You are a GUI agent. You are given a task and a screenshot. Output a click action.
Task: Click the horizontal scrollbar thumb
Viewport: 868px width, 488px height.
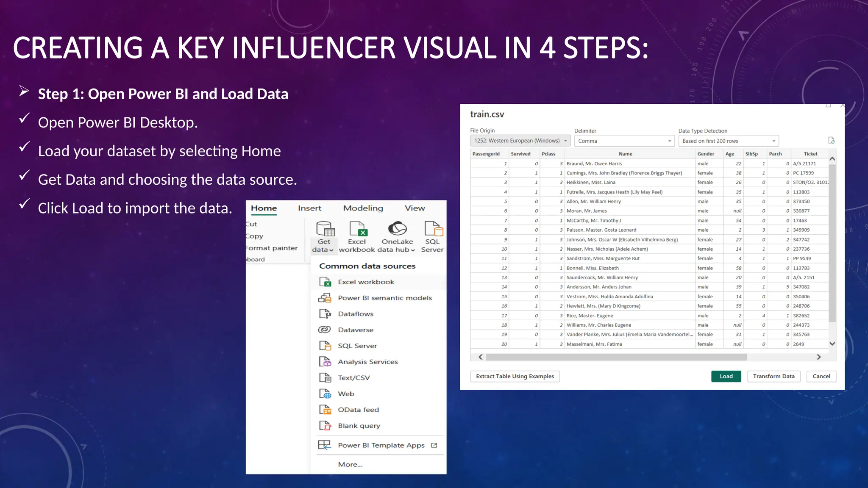[617, 357]
